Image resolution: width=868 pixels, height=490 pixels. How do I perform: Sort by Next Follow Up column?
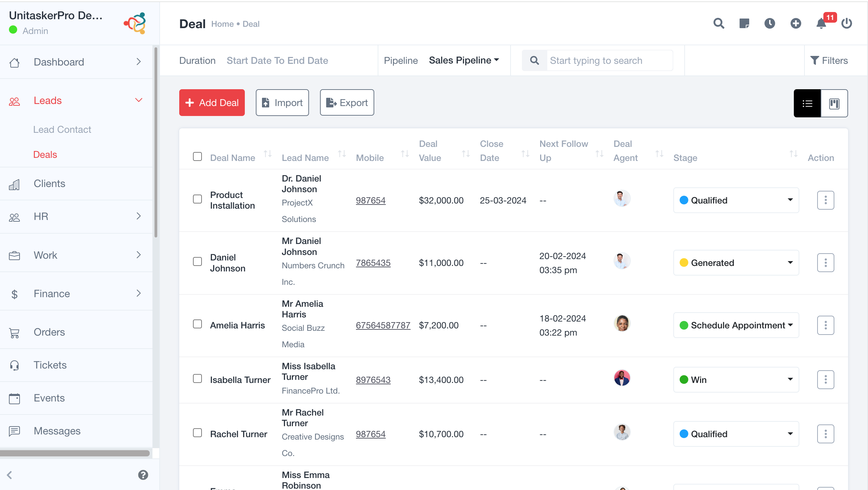tap(599, 153)
